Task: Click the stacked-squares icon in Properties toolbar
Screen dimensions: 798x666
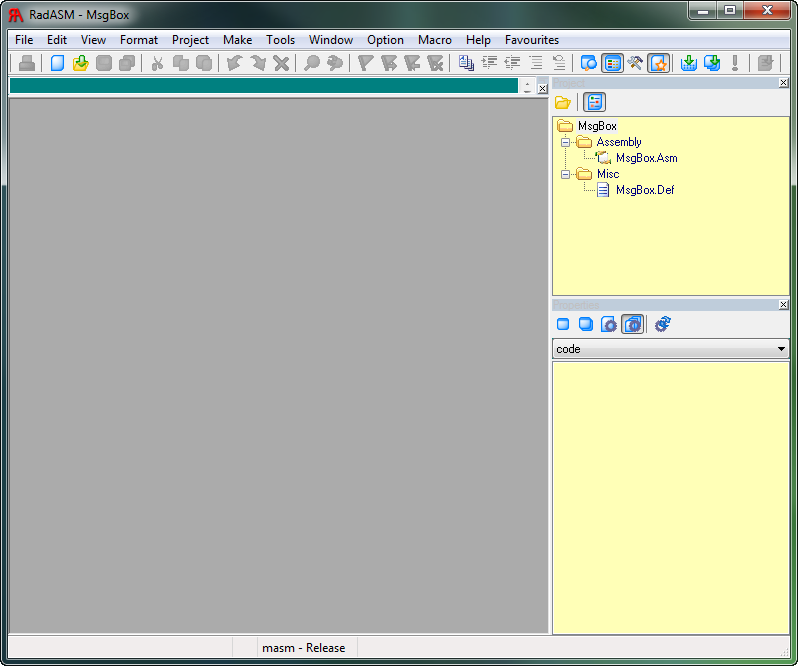Action: click(586, 324)
